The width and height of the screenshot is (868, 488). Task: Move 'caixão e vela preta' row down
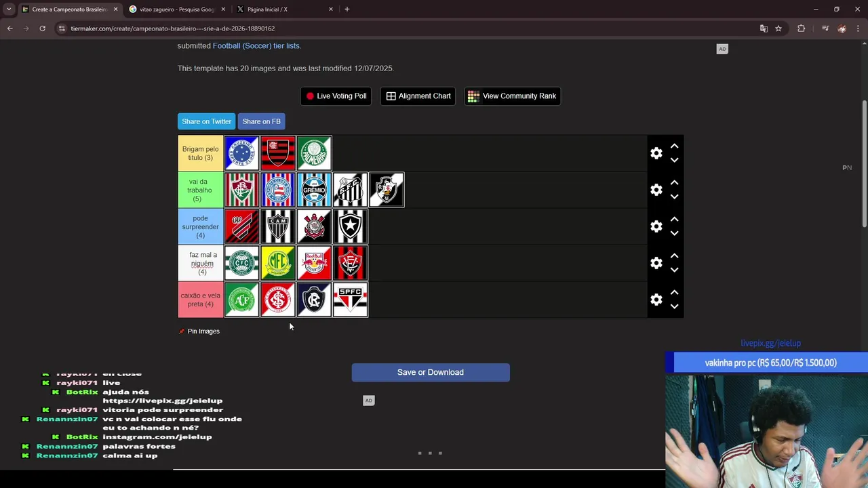point(674,307)
